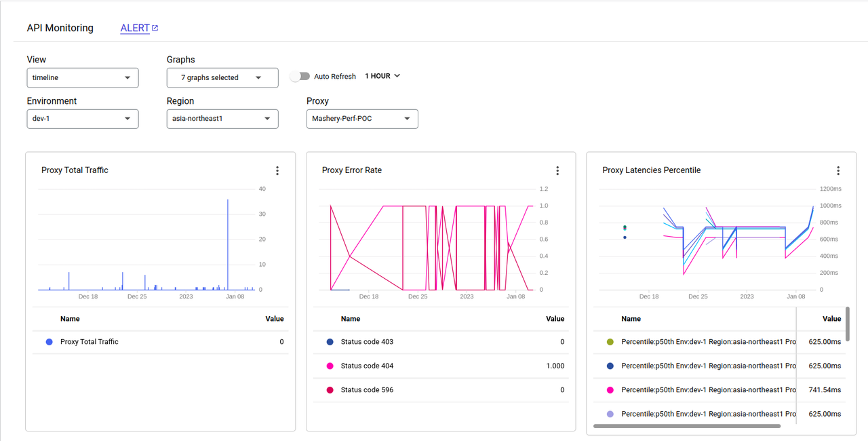Open the ALERT link

[135, 28]
